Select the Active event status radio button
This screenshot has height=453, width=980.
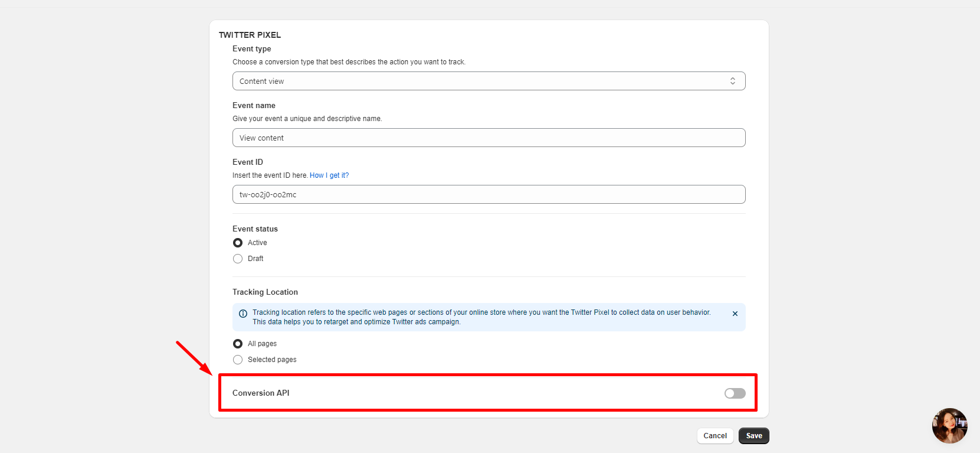click(238, 243)
